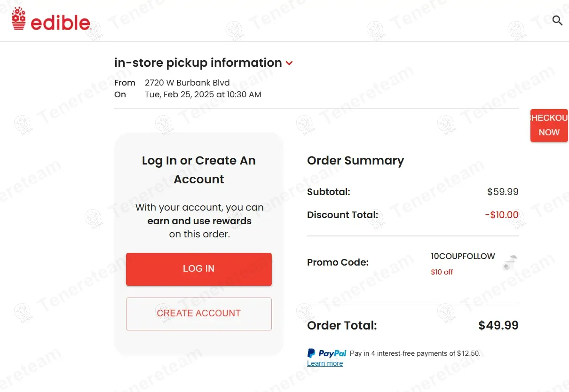The image size is (569, 392).
Task: Click the $49.99 order total
Action: (498, 325)
